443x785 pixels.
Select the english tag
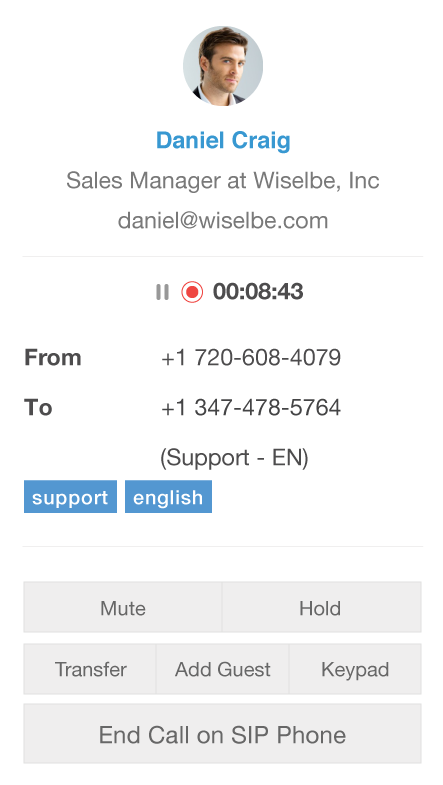[168, 497]
